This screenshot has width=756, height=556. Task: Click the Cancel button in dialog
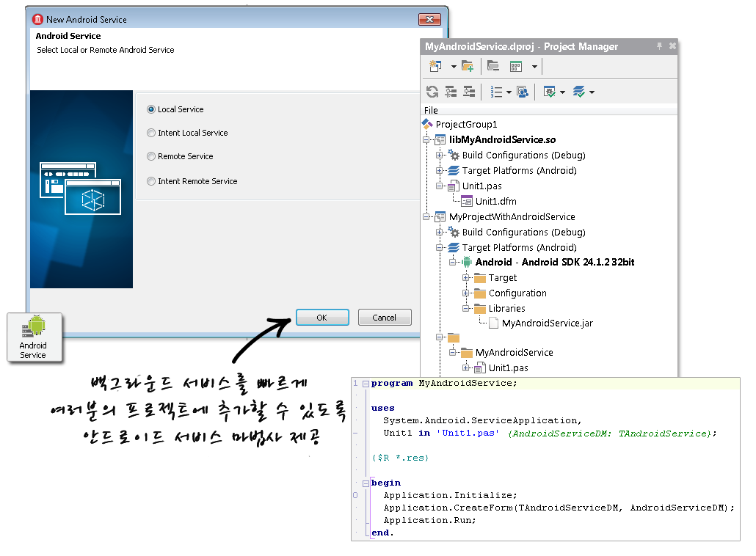point(385,318)
